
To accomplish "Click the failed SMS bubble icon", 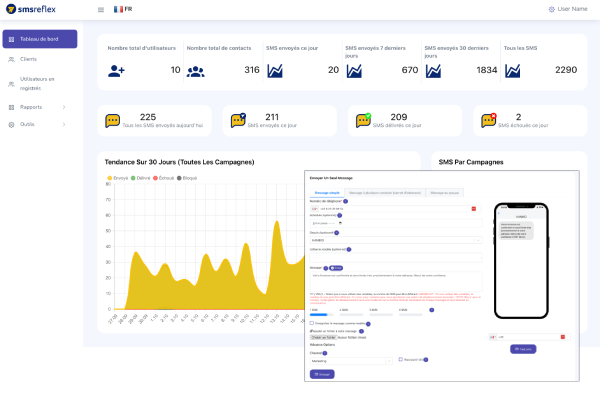I will [x=488, y=120].
